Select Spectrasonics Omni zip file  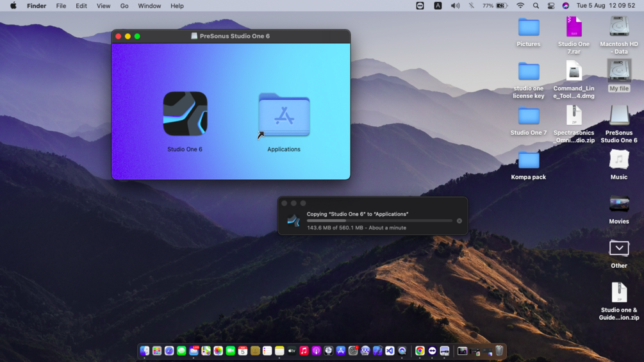click(x=574, y=115)
